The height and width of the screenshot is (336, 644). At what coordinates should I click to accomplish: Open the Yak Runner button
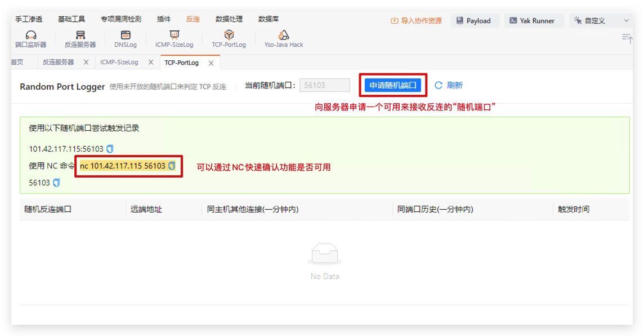coord(532,21)
